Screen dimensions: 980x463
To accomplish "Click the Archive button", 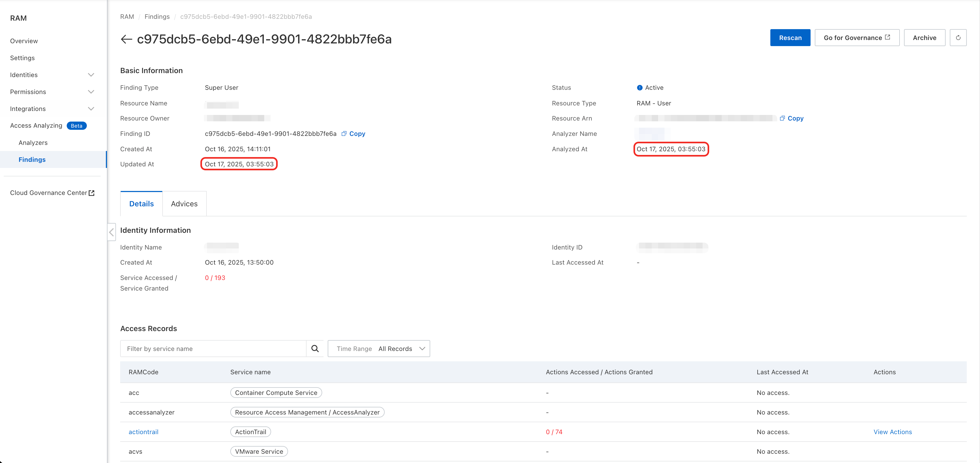I will click(x=924, y=38).
